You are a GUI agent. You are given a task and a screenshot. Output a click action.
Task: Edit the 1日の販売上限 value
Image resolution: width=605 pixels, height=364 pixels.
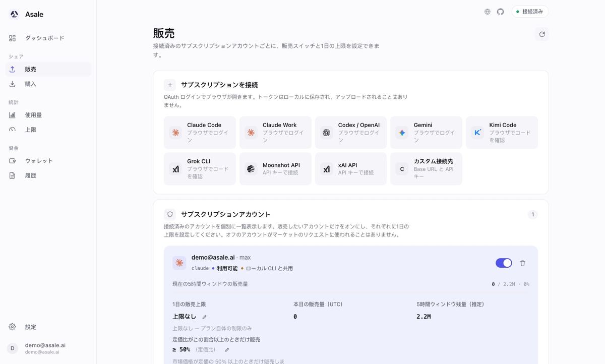coord(204,317)
